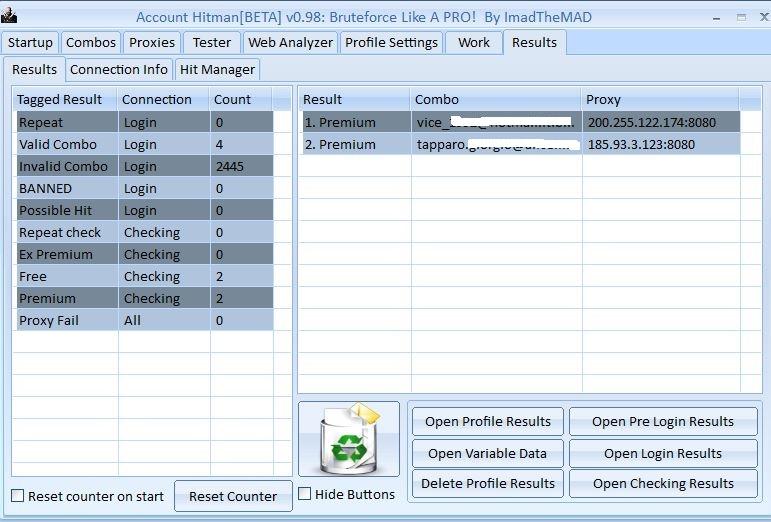Open Variable Data via its button
The image size is (771, 522).
point(488,453)
